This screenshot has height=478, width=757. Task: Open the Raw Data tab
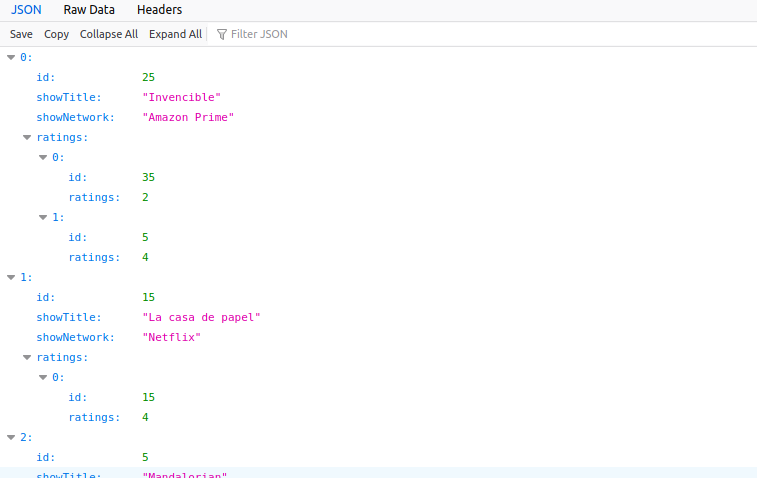click(x=89, y=10)
